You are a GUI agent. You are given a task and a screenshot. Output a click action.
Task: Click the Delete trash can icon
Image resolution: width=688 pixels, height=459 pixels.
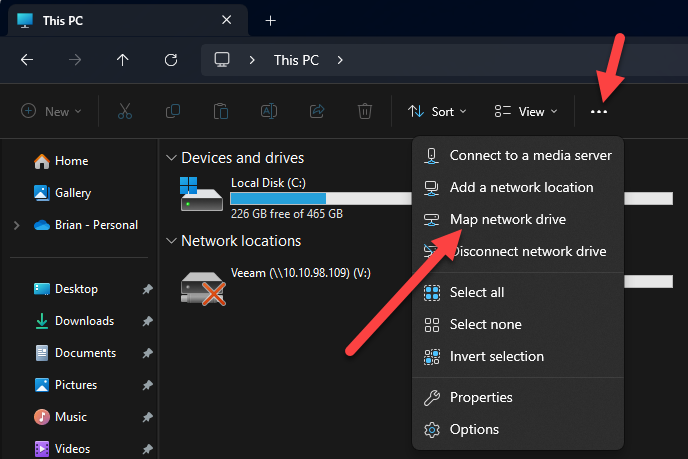click(366, 112)
